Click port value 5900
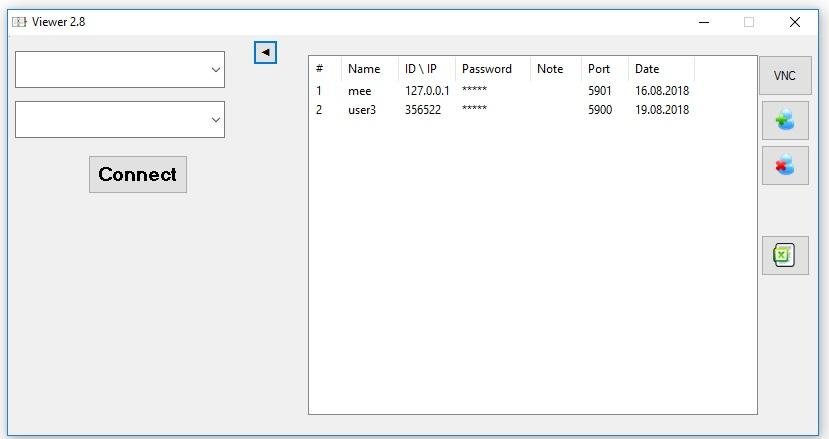The height and width of the screenshot is (439, 829). (600, 109)
